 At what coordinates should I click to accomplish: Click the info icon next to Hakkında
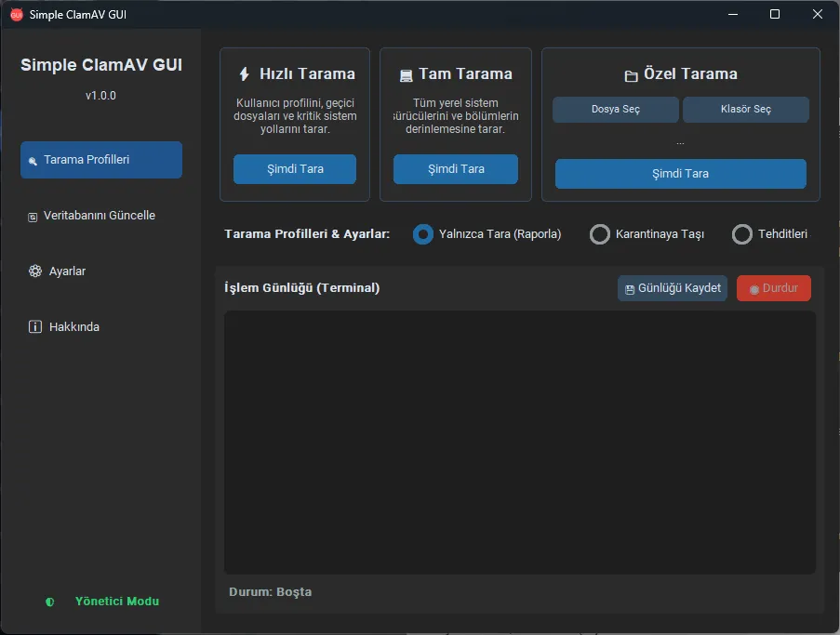[35, 326]
